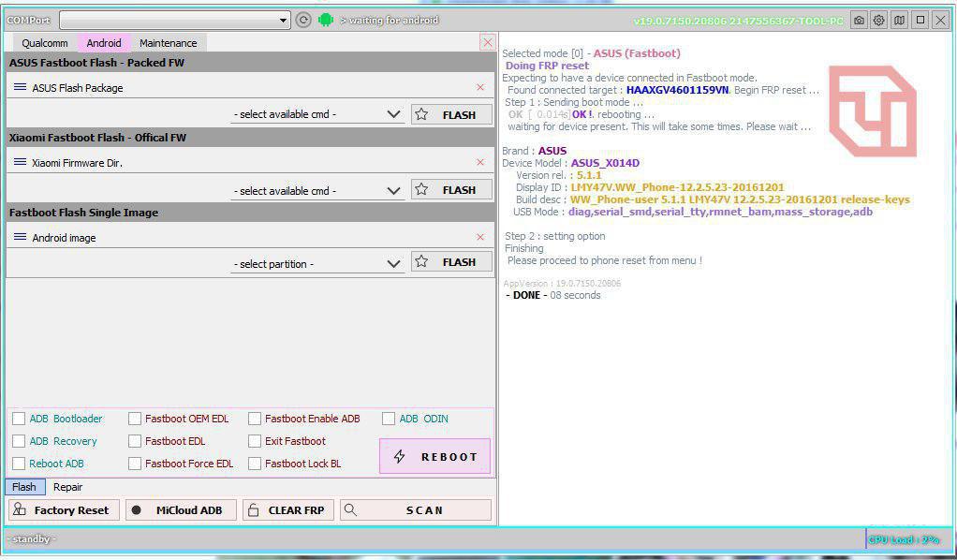Close the panel with the red X box
The width and height of the screenshot is (957, 560).
pyautogui.click(x=488, y=42)
